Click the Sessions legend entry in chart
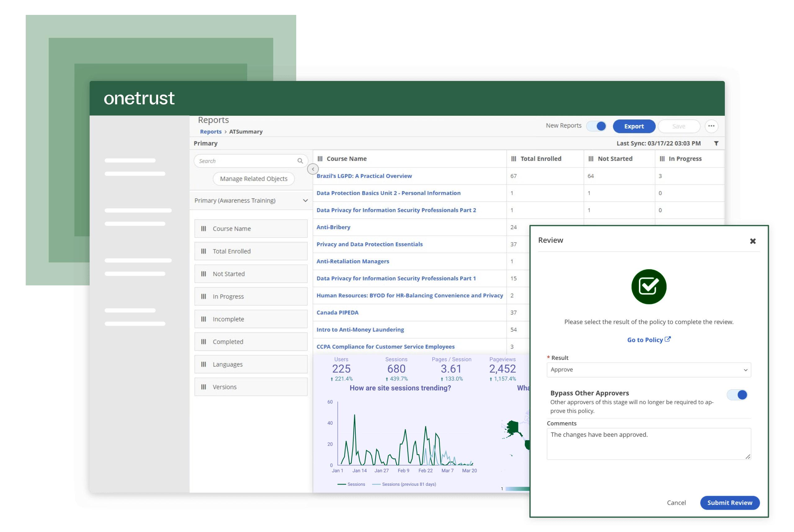This screenshot has width=794, height=532. [351, 484]
